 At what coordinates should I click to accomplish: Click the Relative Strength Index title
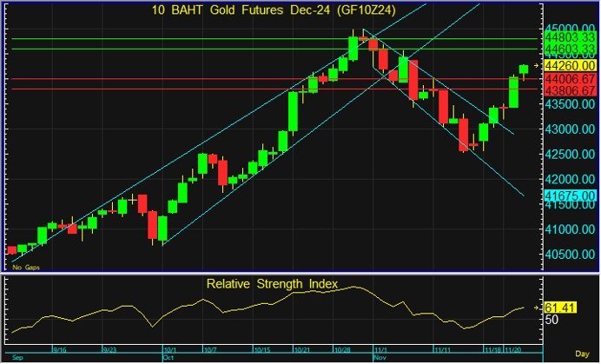point(272,284)
